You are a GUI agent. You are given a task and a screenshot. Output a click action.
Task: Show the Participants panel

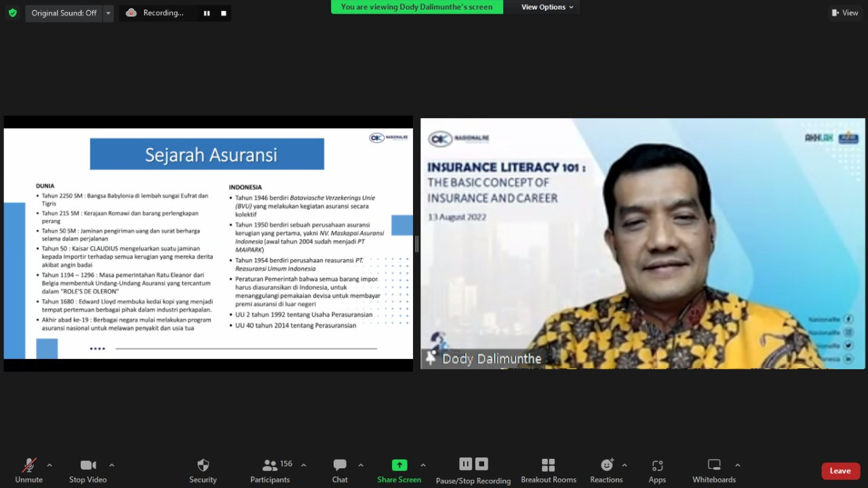270,470
